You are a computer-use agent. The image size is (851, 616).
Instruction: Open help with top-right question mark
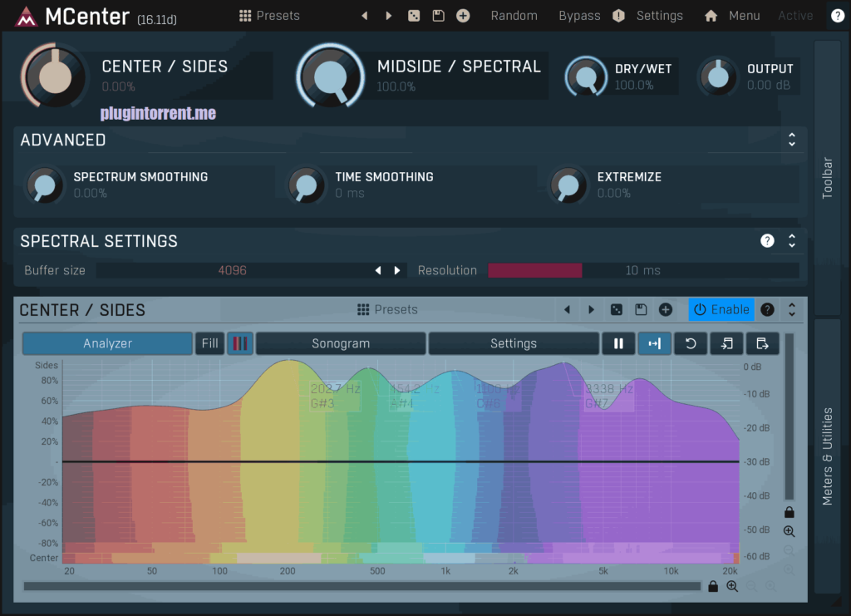(838, 16)
